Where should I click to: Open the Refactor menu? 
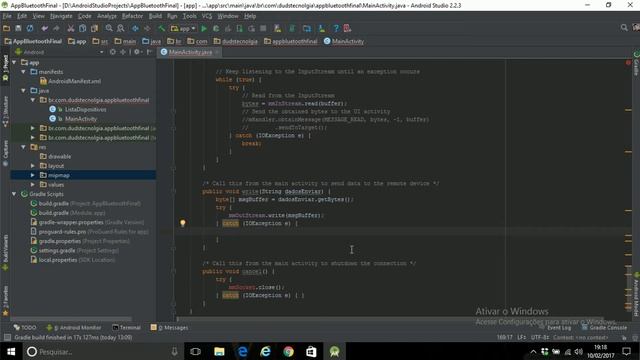(x=132, y=16)
